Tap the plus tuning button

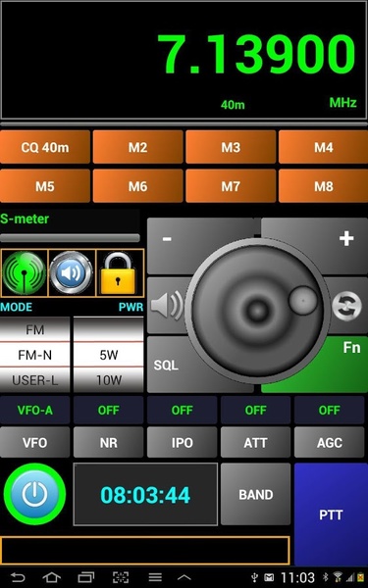[345, 238]
